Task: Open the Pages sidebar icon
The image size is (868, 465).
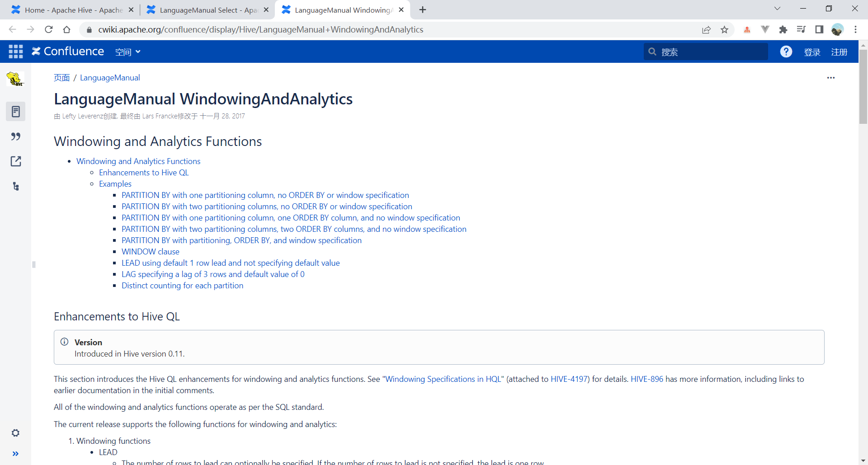Action: pos(15,111)
